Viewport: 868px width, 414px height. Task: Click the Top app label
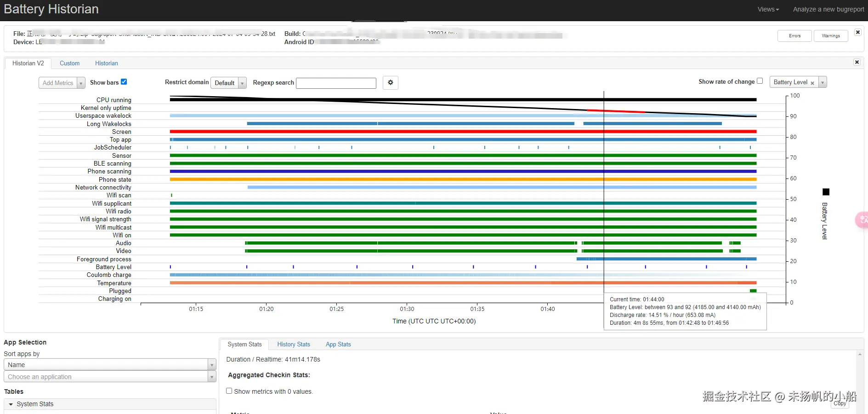coord(120,139)
